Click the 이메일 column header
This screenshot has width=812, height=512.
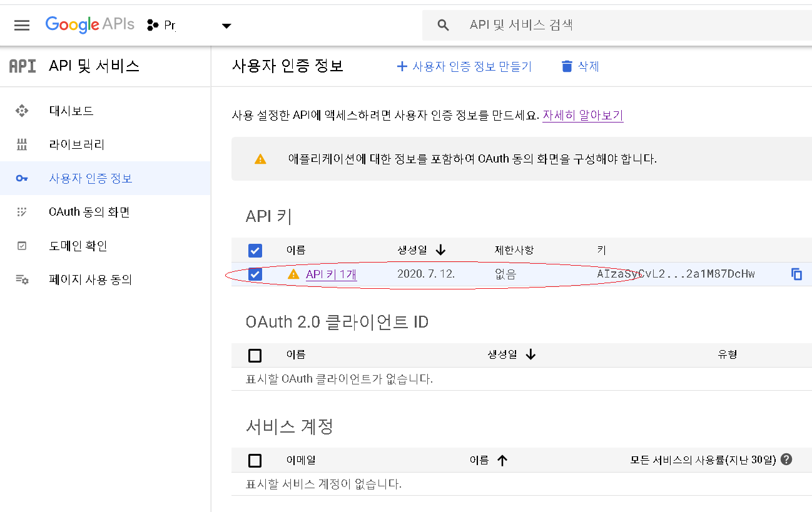[x=301, y=460]
